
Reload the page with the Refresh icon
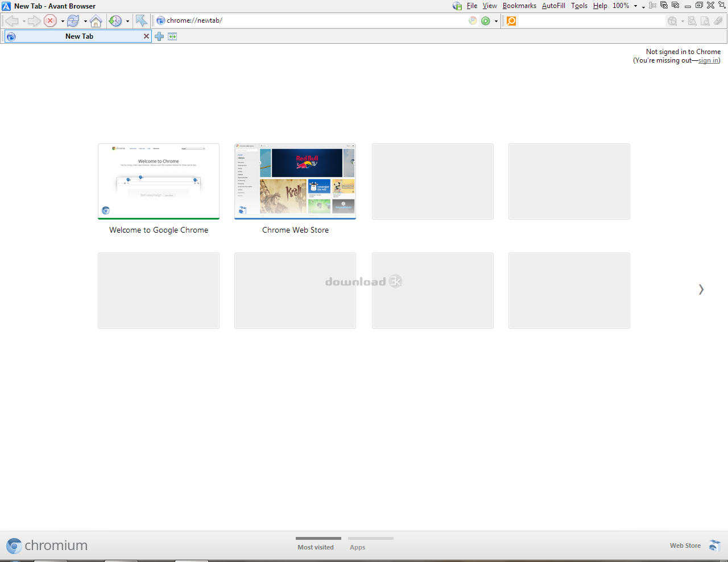(73, 21)
